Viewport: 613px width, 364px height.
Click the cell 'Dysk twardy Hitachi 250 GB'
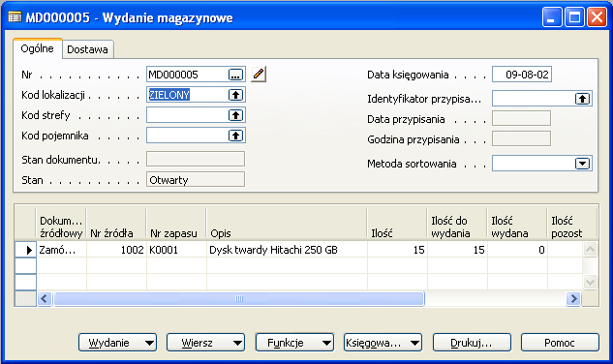pyautogui.click(x=287, y=250)
